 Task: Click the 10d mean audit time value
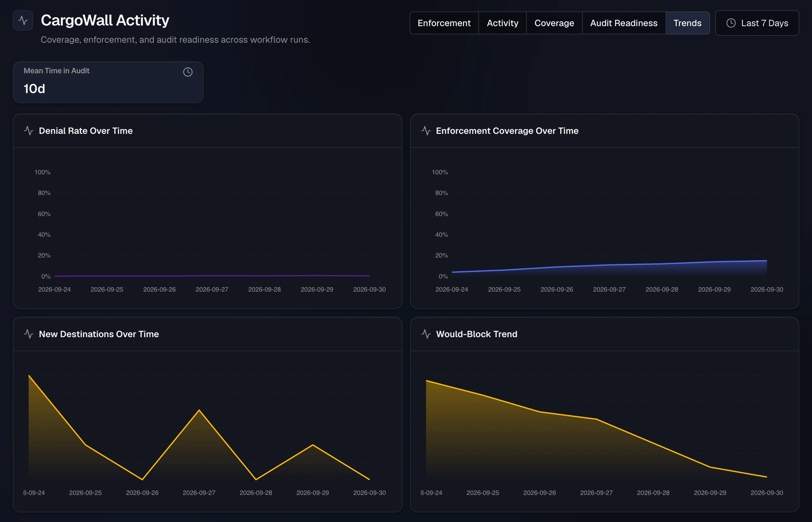point(34,89)
